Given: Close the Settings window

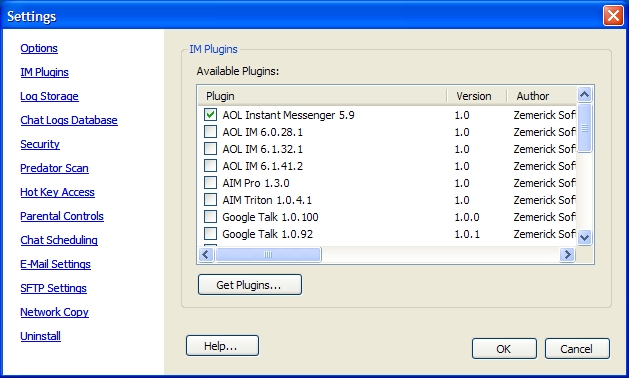Looking at the screenshot, I should (x=613, y=16).
